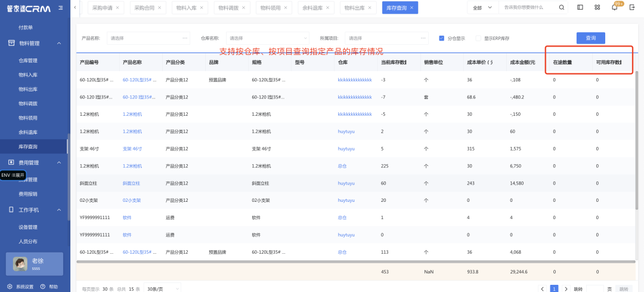Viewport: 644px width, 292px height.
Task: Click the 产品名称 select field
Action: pos(148,38)
